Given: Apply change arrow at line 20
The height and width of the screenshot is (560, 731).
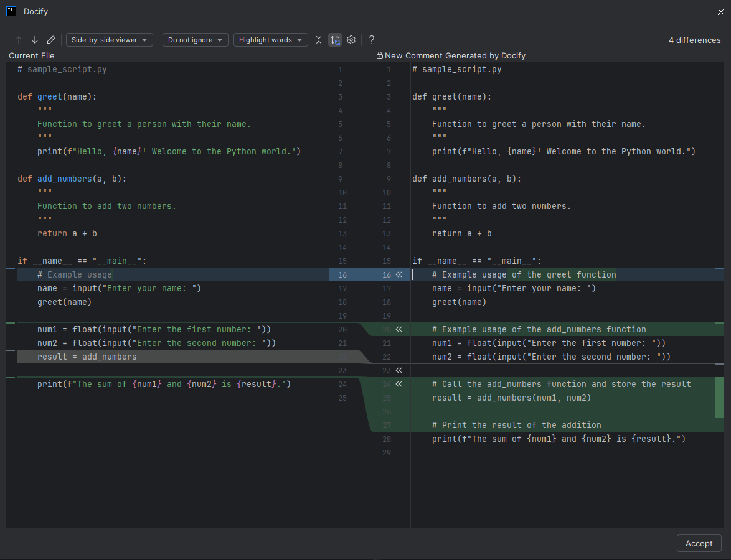Looking at the screenshot, I should click(x=399, y=329).
